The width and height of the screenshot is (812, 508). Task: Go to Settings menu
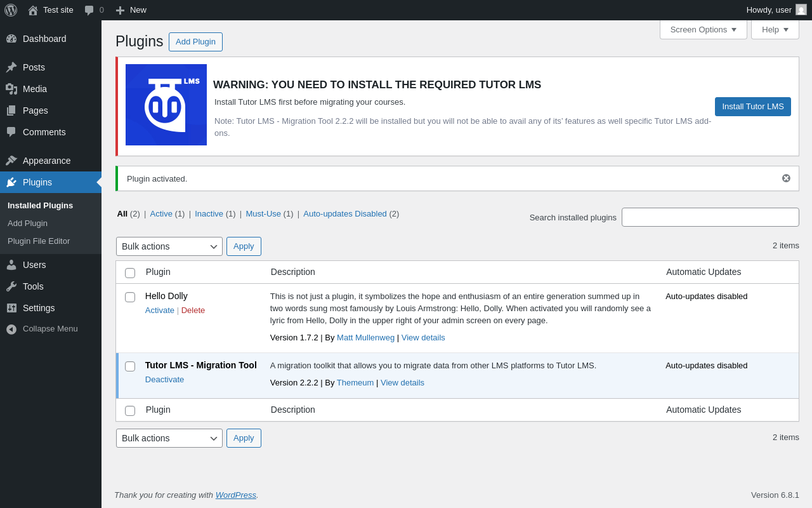(51, 308)
